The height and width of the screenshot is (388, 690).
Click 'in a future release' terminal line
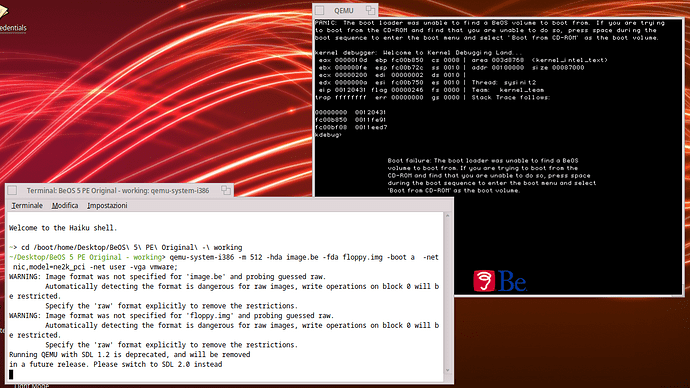click(x=115, y=364)
